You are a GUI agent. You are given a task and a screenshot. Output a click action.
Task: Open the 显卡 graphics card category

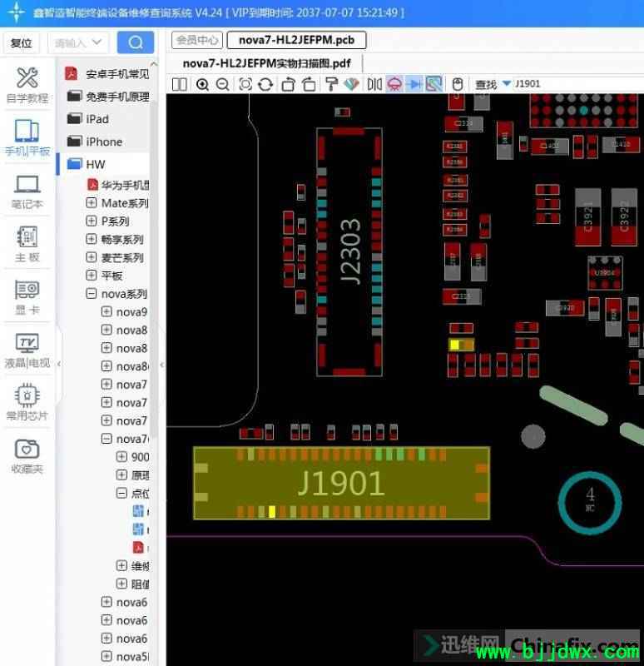(27, 297)
